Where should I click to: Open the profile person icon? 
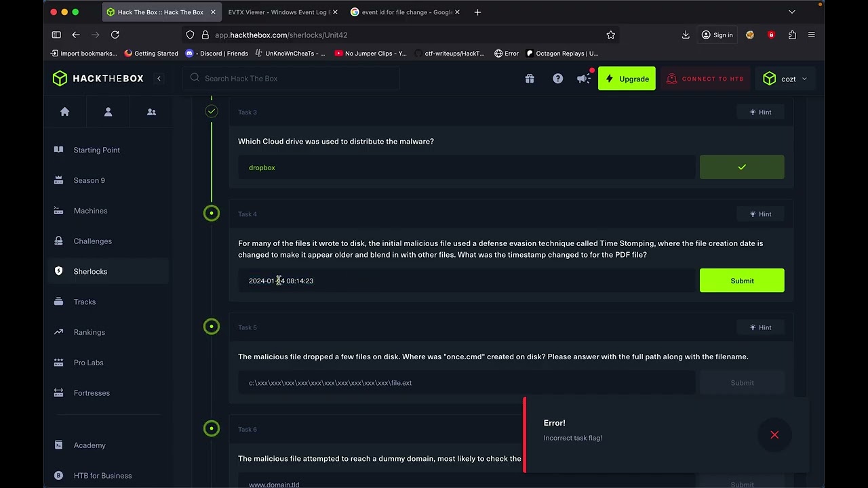pyautogui.click(x=108, y=112)
